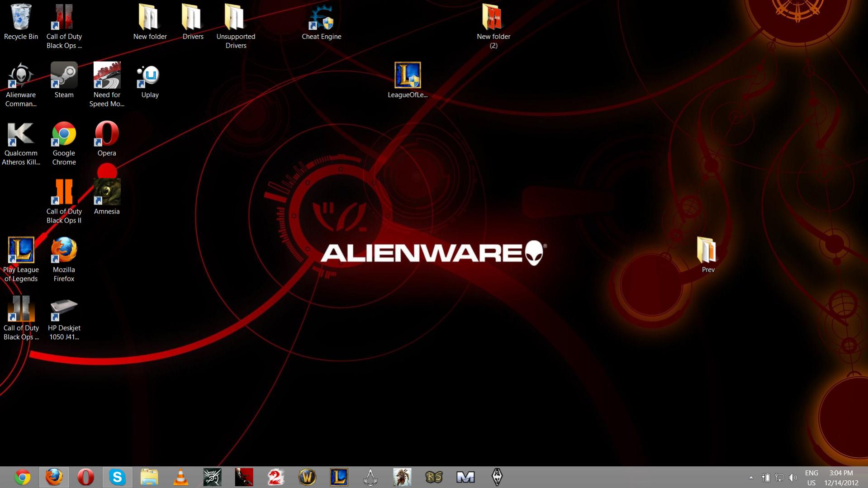The height and width of the screenshot is (488, 868).
Task: Launch Dishonored from the taskbar
Action: [213, 477]
